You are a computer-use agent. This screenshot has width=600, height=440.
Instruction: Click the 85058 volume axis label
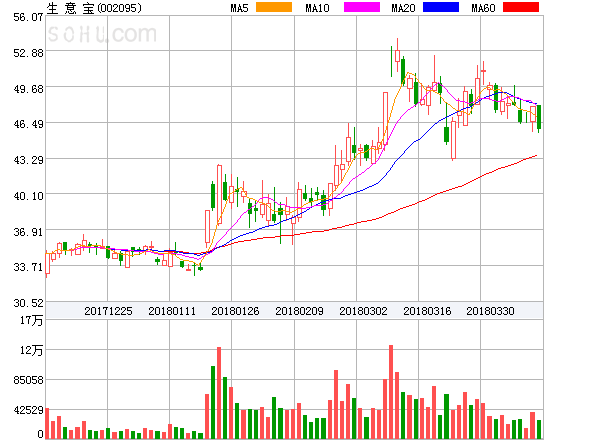click(x=28, y=380)
